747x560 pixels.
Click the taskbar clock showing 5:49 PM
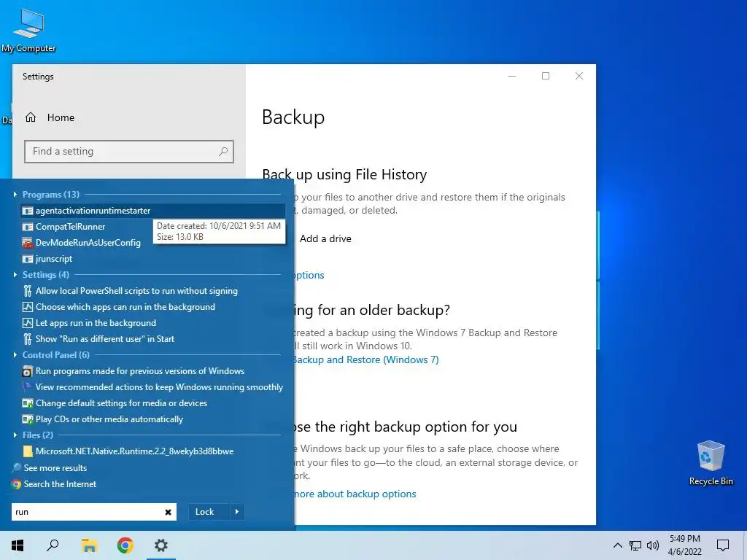[x=684, y=545]
